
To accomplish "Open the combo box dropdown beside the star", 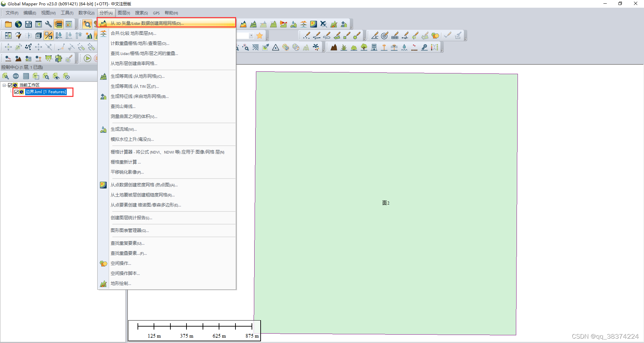I will (251, 36).
